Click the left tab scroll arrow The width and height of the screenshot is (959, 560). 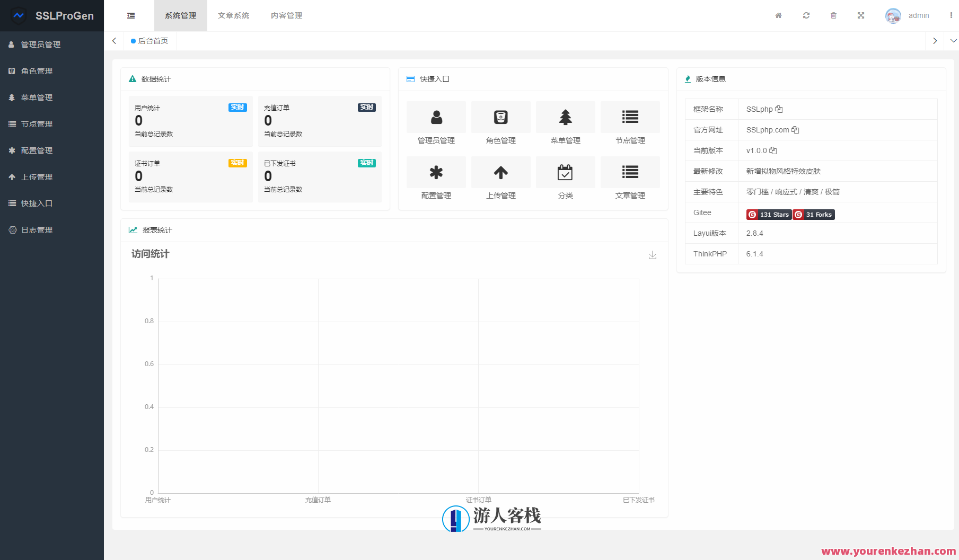[114, 41]
